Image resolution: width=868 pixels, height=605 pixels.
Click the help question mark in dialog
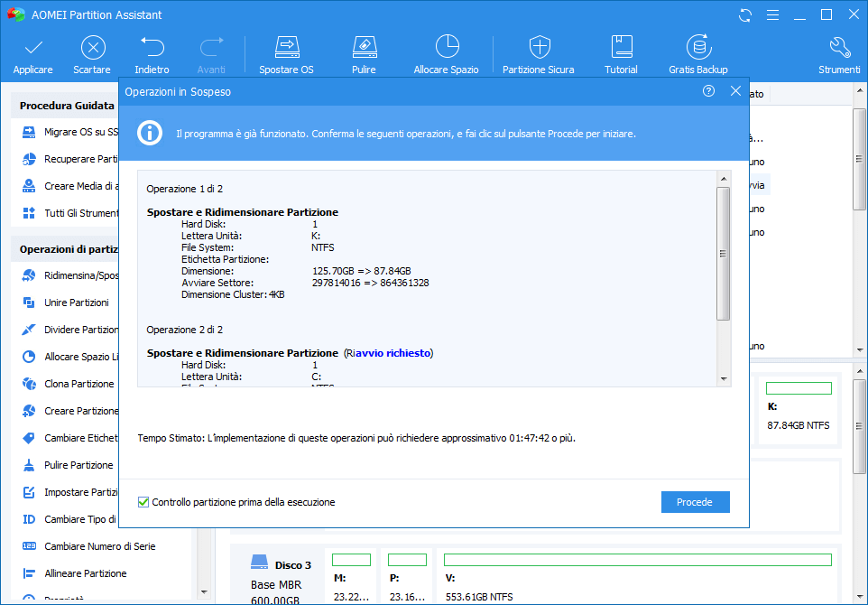708,91
